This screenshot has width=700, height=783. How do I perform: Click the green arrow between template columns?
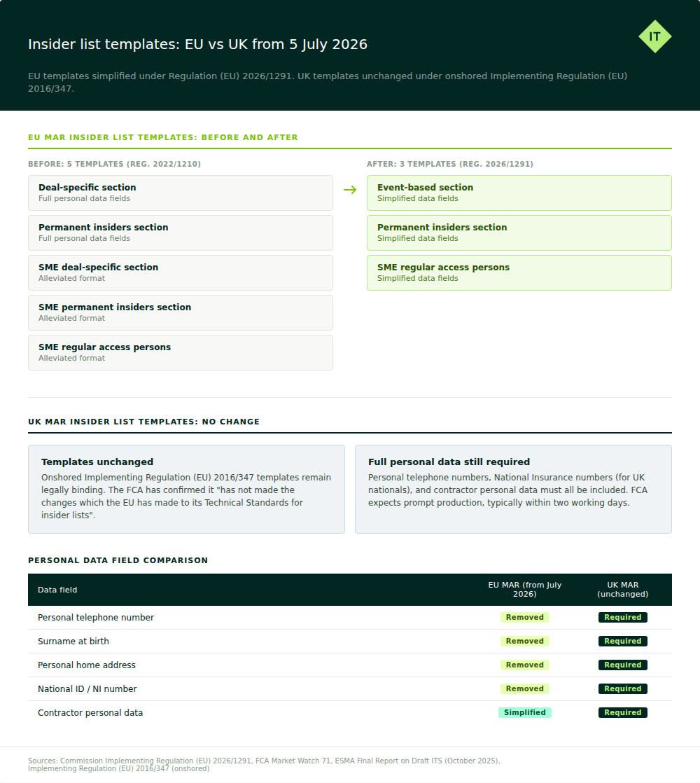350,190
